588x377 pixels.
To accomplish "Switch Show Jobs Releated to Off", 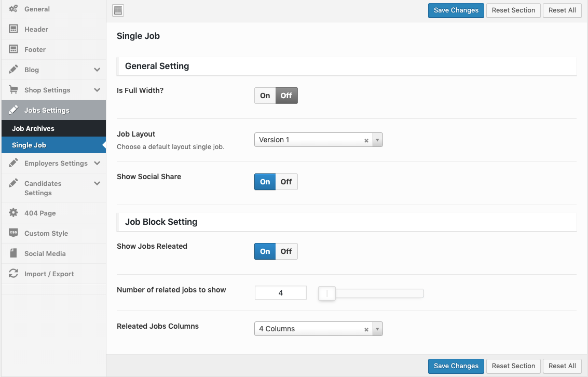I will [286, 251].
